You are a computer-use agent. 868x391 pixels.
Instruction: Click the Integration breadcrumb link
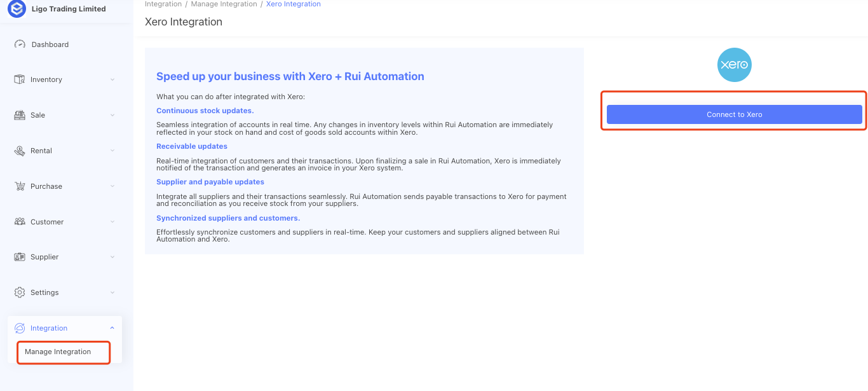(x=163, y=4)
